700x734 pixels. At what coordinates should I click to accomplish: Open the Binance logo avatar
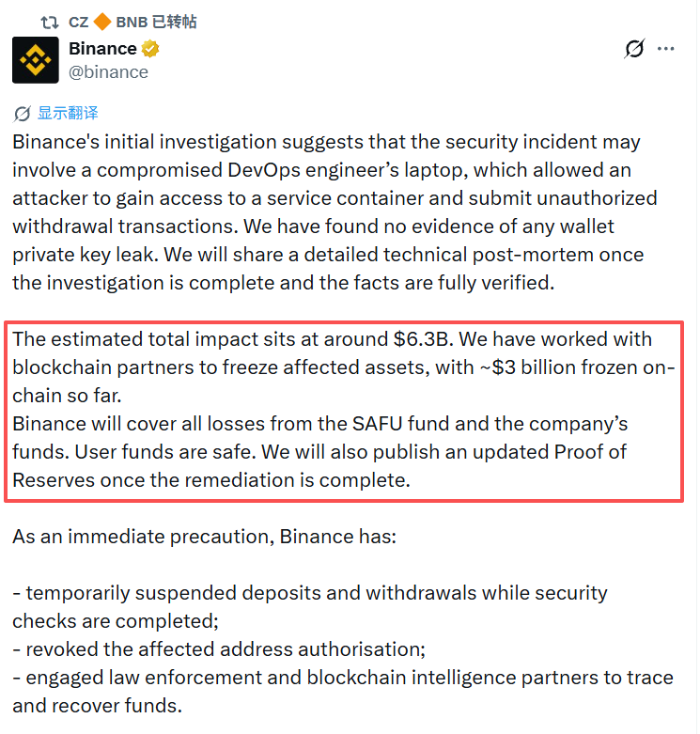click(36, 60)
